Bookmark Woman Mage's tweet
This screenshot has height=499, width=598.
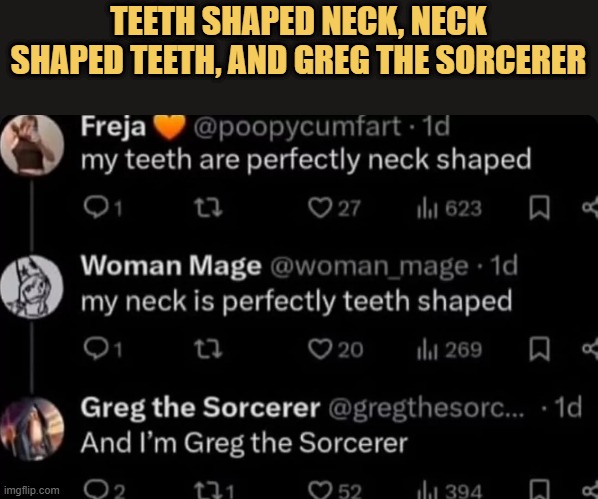539,349
